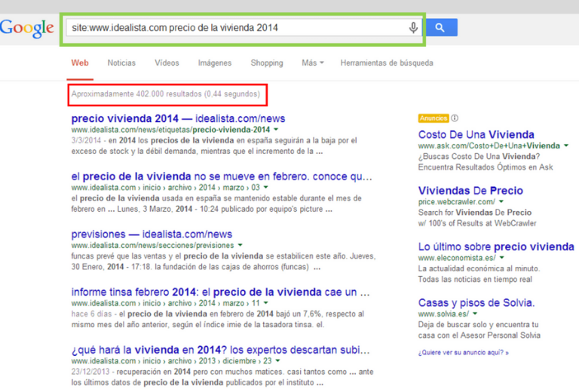Image resolution: width=579 pixels, height=392 pixels.
Task: Open ad 'Casas y pisos de Solvia.'
Action: click(x=476, y=303)
